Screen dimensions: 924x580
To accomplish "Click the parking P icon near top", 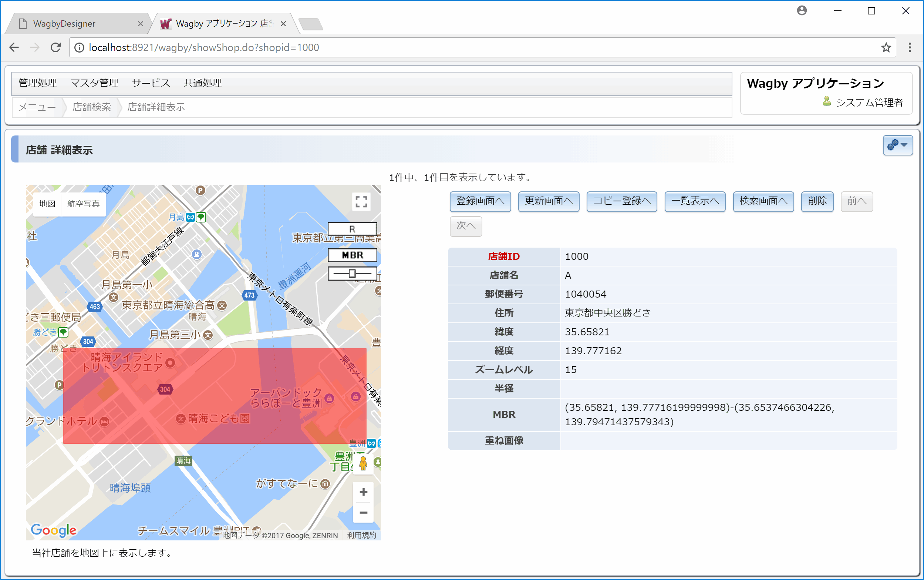I will (200, 190).
